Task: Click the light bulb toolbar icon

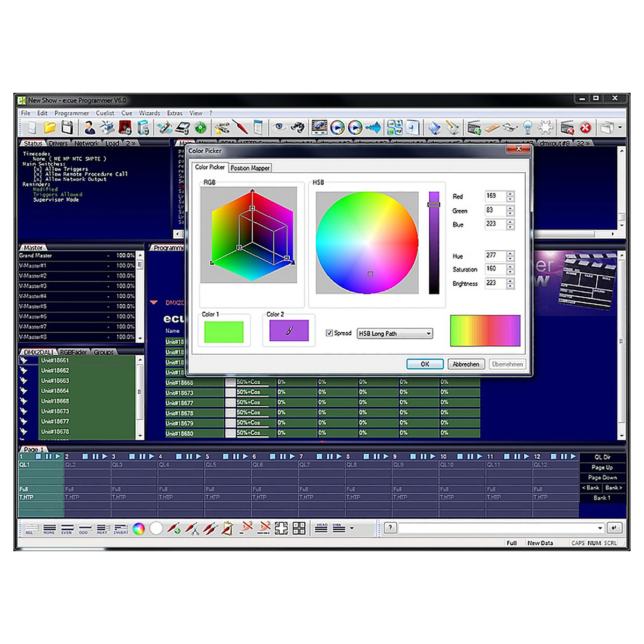Action: pyautogui.click(x=528, y=128)
